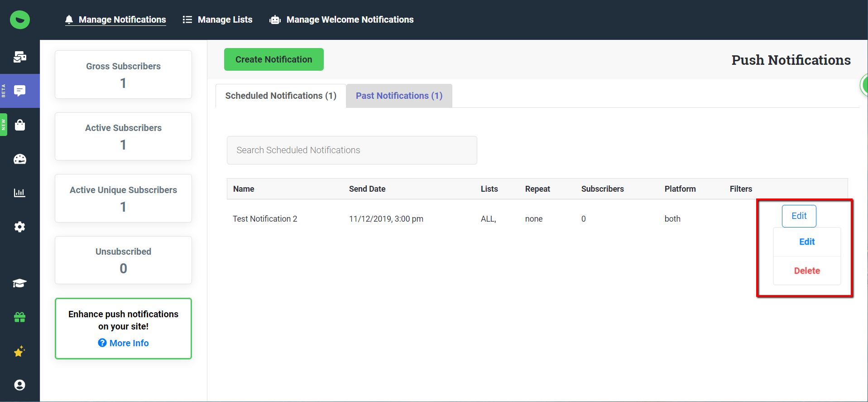The width and height of the screenshot is (868, 402).
Task: Go to Manage Lists in top navigation
Action: click(x=225, y=19)
